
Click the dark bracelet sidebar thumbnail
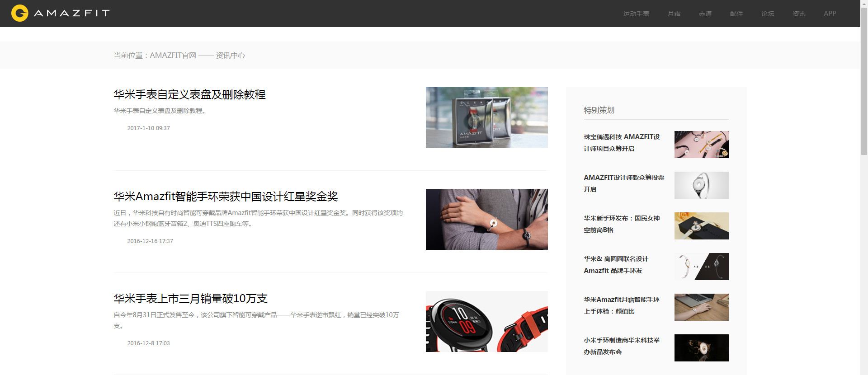tap(701, 348)
